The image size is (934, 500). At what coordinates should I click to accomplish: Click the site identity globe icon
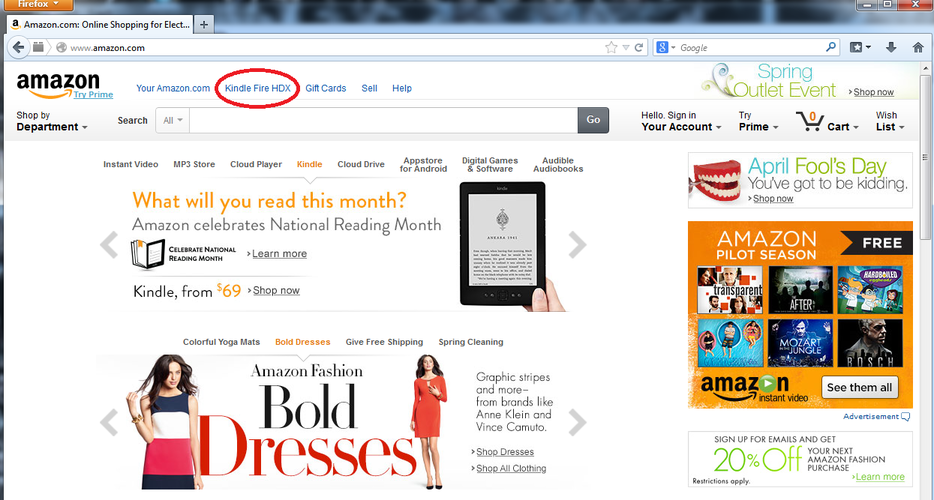point(61,48)
